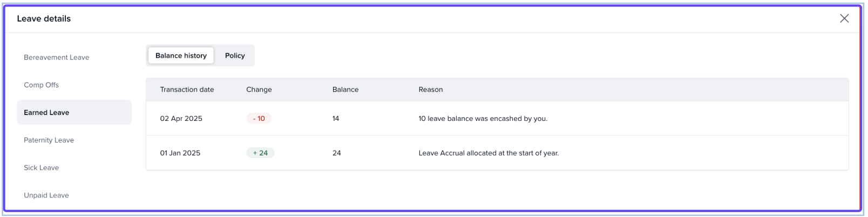Close the Leave details dialog
The image size is (868, 217).
pos(844,18)
